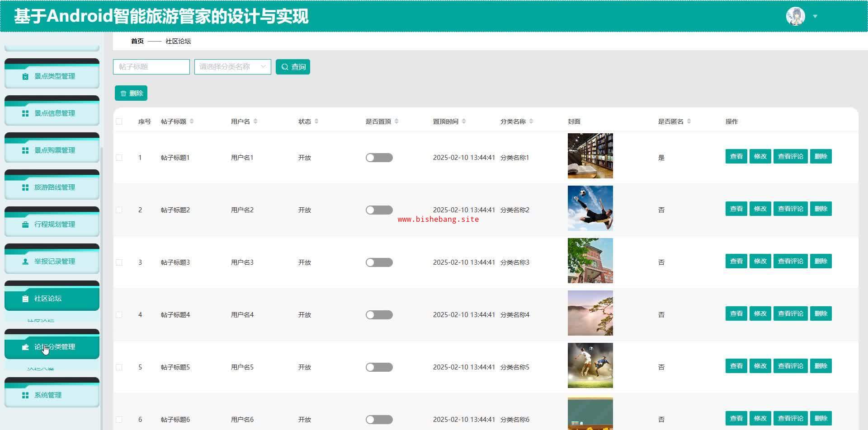Click the 帖子标题 search input field
Screen dimensions: 868x430
(x=151, y=67)
